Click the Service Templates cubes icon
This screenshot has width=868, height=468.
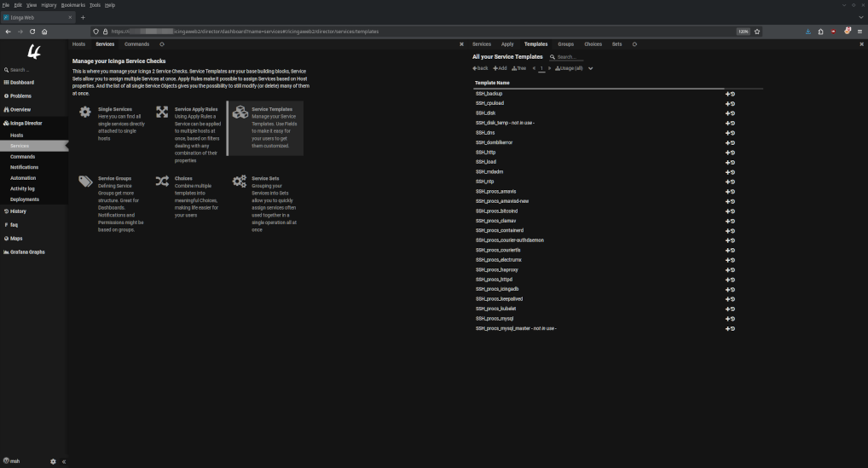coord(240,113)
